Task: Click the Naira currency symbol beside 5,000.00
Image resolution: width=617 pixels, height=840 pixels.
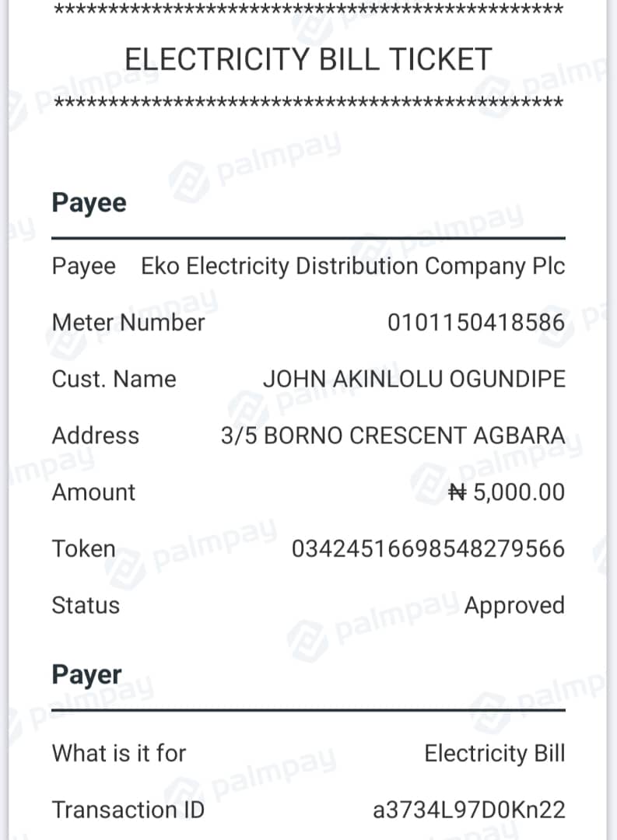Action: coord(458,492)
